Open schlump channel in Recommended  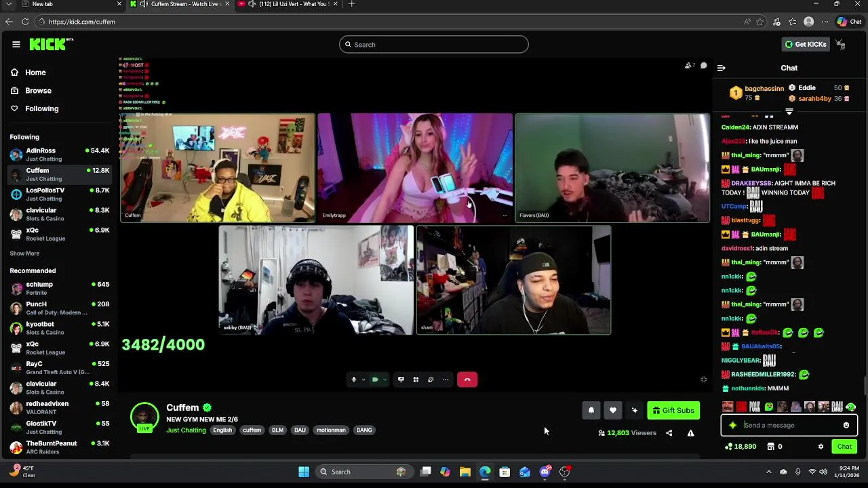pyautogui.click(x=60, y=288)
